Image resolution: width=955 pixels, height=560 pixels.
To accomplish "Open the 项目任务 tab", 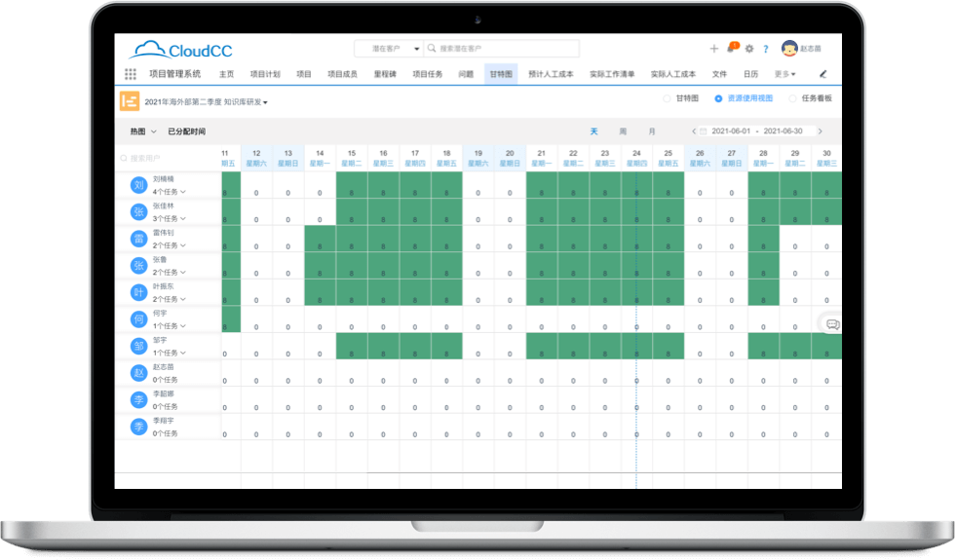I will [x=427, y=74].
